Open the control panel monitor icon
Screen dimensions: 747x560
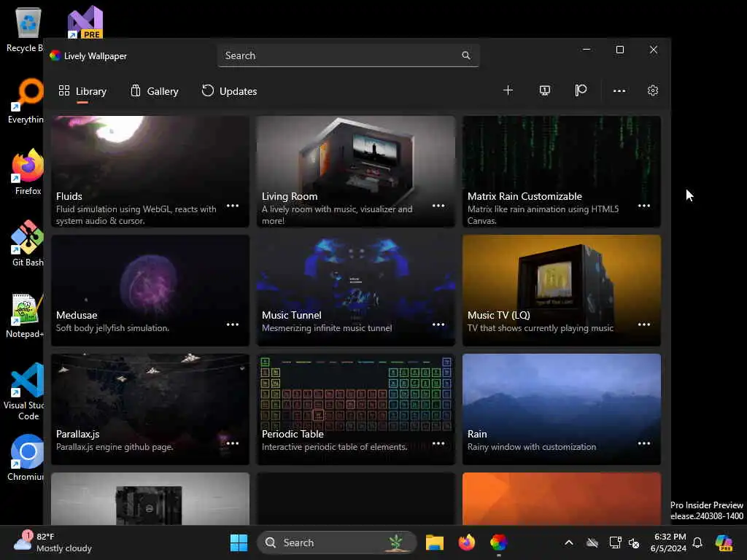[544, 90]
